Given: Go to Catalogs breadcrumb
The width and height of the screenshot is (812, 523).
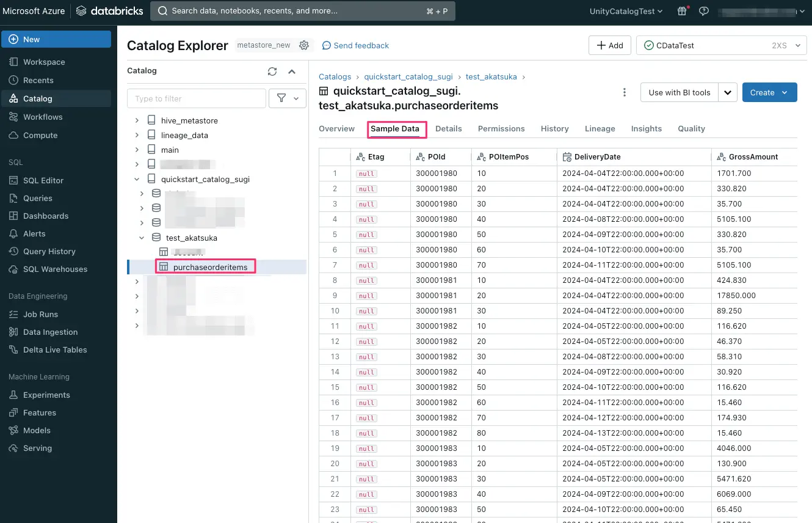Looking at the screenshot, I should [335, 76].
